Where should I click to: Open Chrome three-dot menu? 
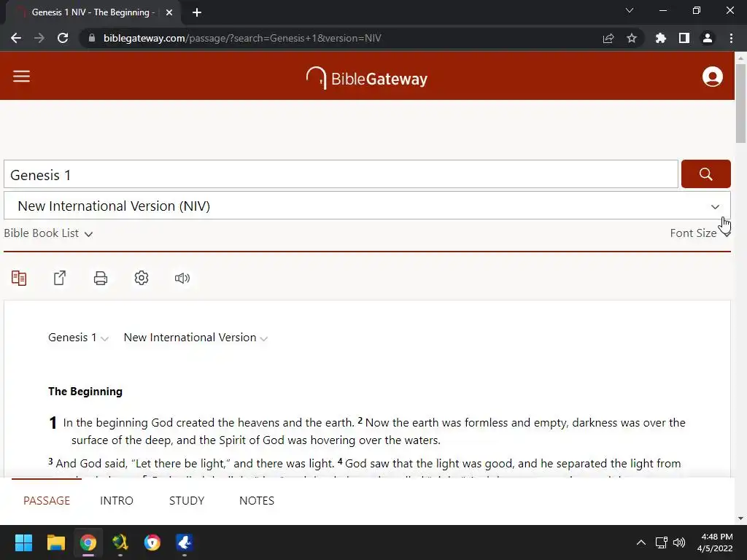[x=731, y=38]
